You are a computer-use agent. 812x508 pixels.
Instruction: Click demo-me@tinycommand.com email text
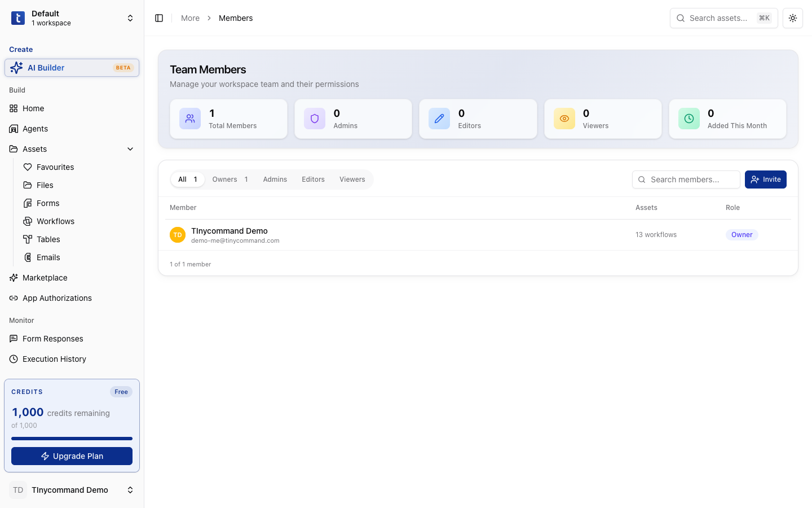pos(235,240)
